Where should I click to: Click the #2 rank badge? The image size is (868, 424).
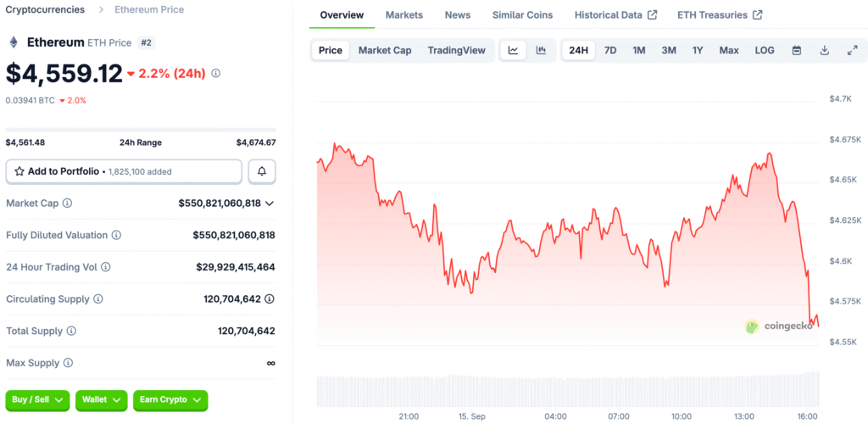point(146,42)
